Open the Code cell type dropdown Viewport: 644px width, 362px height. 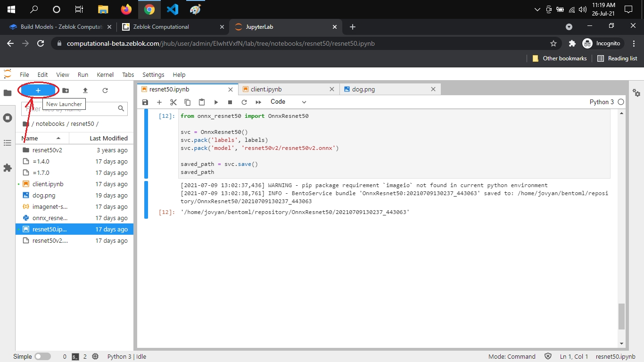point(288,102)
